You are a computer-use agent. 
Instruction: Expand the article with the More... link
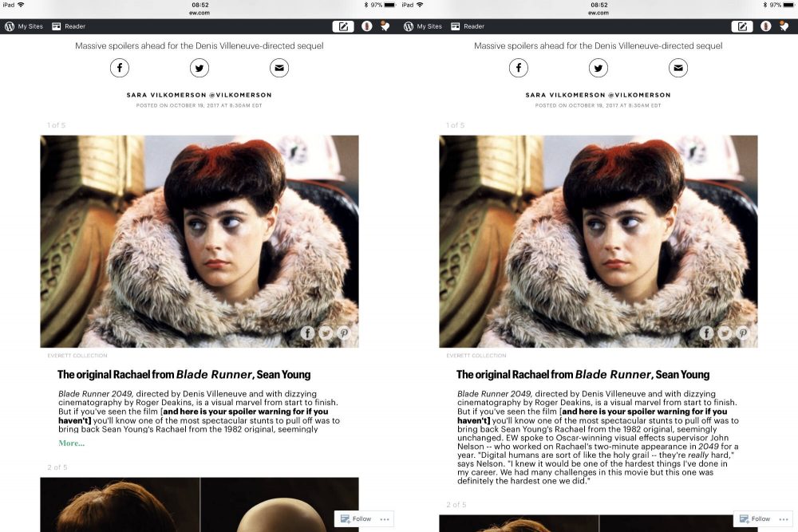[71, 443]
